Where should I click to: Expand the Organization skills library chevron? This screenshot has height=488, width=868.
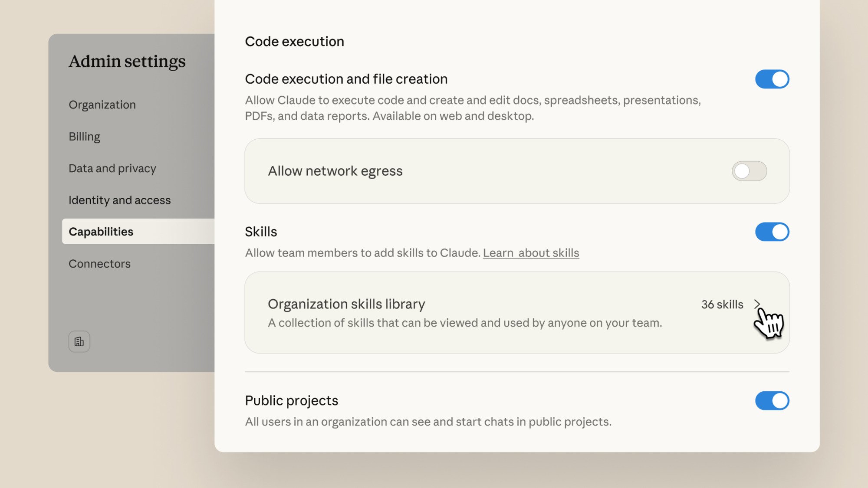pyautogui.click(x=758, y=305)
